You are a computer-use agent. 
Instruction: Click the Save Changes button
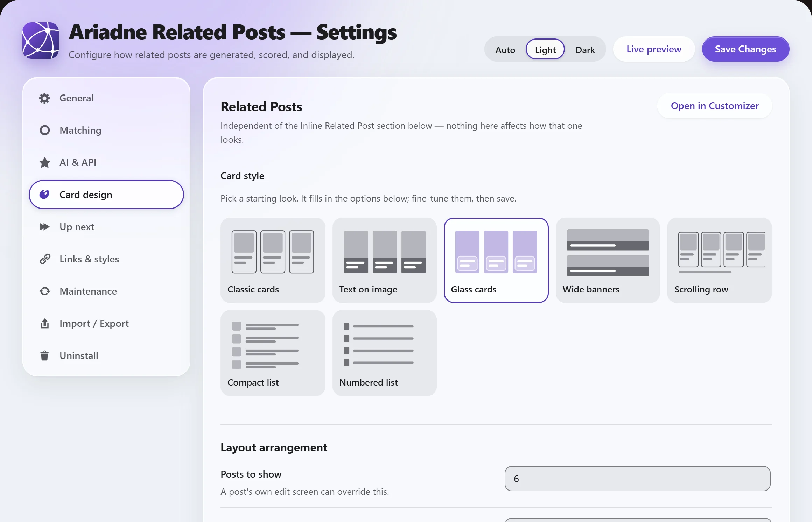pos(745,49)
